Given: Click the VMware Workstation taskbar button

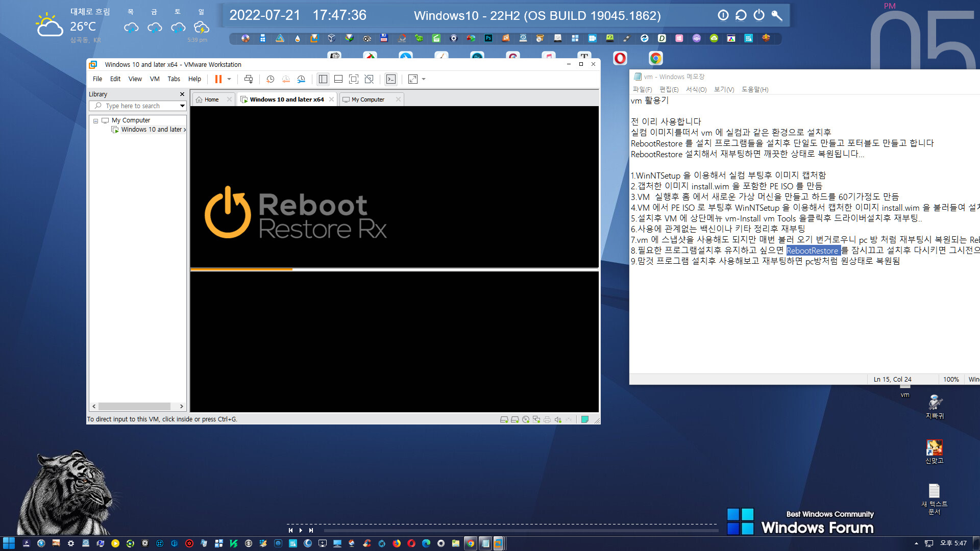Looking at the screenshot, I should pyautogui.click(x=498, y=543).
